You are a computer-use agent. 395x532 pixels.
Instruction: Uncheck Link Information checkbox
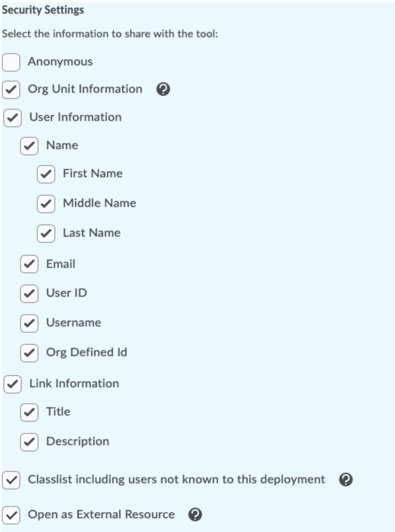click(13, 384)
